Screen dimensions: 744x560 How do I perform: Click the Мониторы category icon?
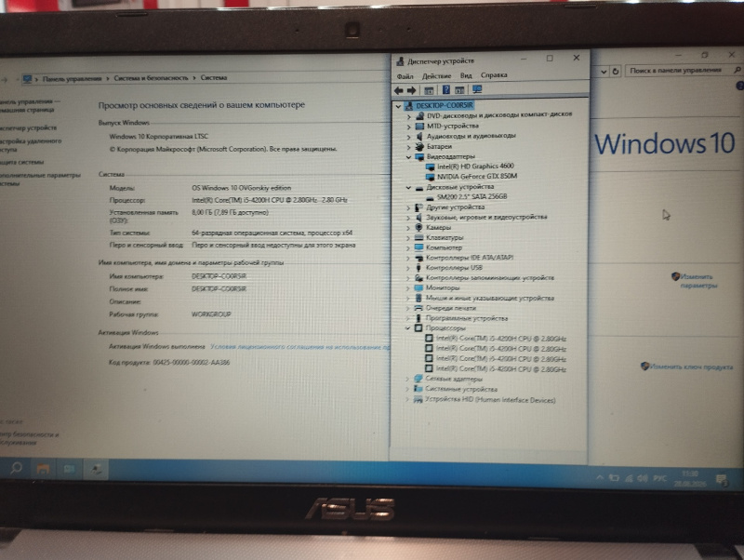click(x=418, y=287)
